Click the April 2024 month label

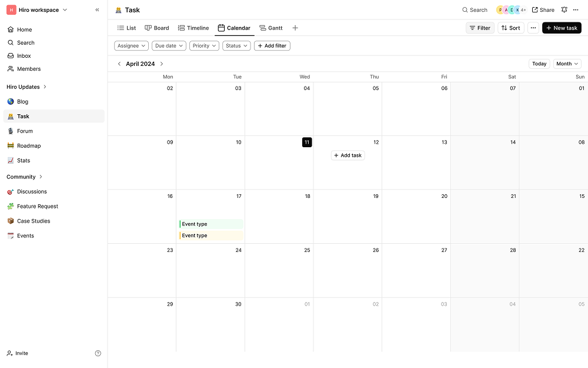tap(141, 64)
